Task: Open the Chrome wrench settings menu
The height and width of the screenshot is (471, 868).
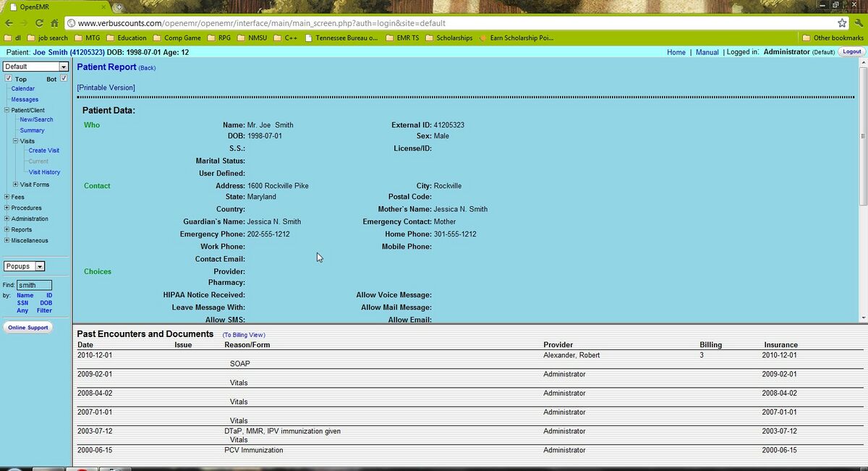Action: pos(858,22)
